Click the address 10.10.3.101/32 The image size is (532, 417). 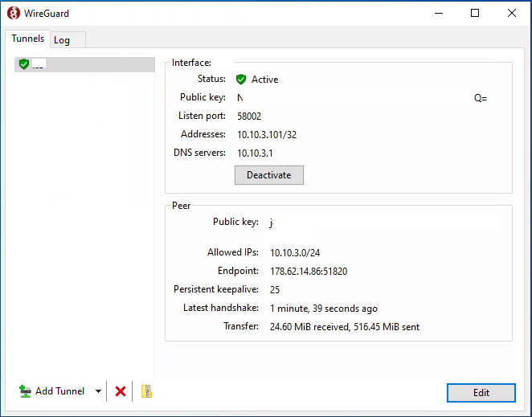267,135
